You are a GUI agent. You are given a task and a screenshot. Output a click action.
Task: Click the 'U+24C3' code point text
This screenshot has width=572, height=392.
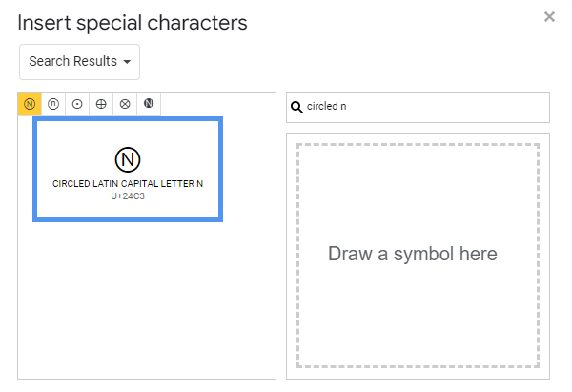click(128, 196)
